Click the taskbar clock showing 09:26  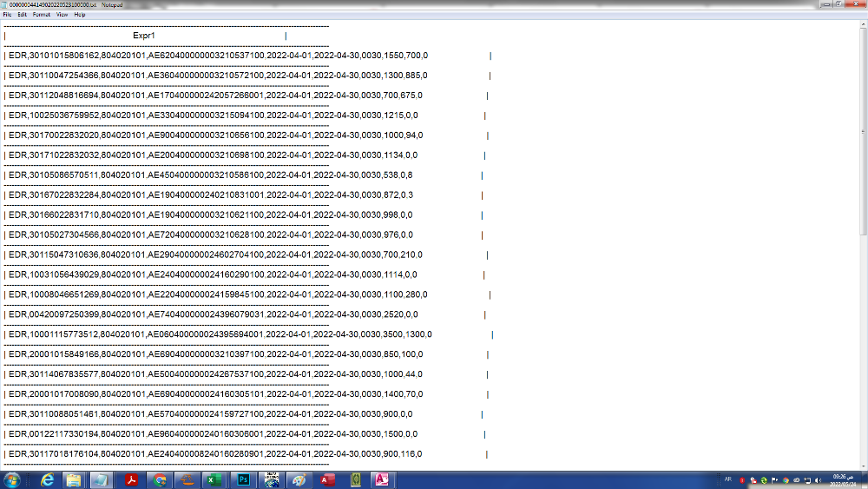pyautogui.click(x=843, y=479)
